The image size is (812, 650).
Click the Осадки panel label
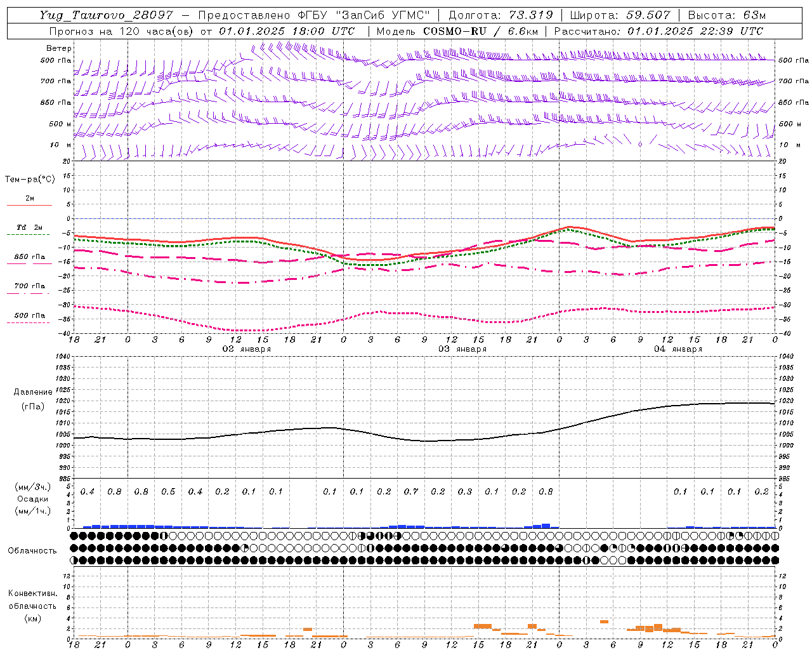[x=32, y=499]
